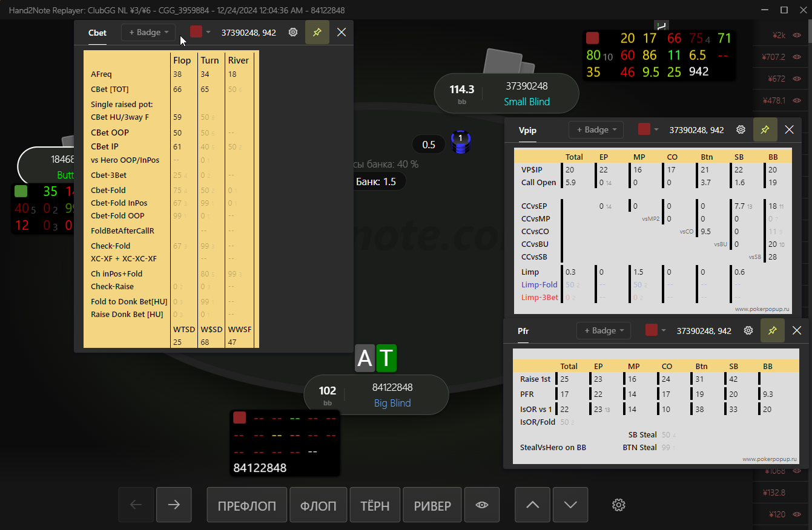Toggle eye icon next to ¥120 hand

tap(796, 514)
